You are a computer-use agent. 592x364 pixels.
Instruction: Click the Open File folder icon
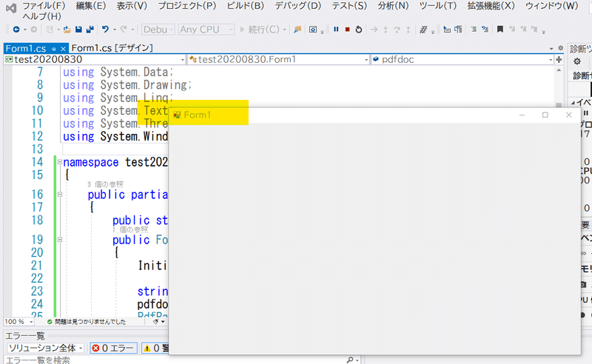pyautogui.click(x=67, y=29)
